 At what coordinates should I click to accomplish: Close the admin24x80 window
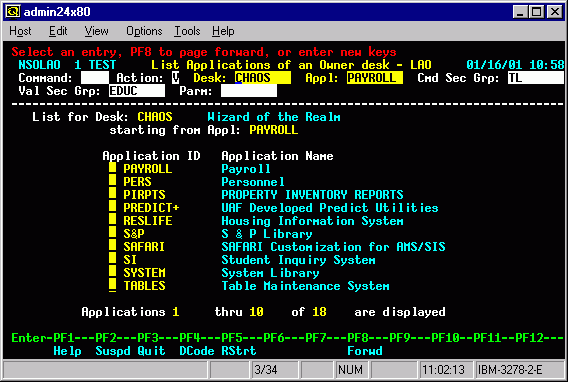click(x=555, y=12)
